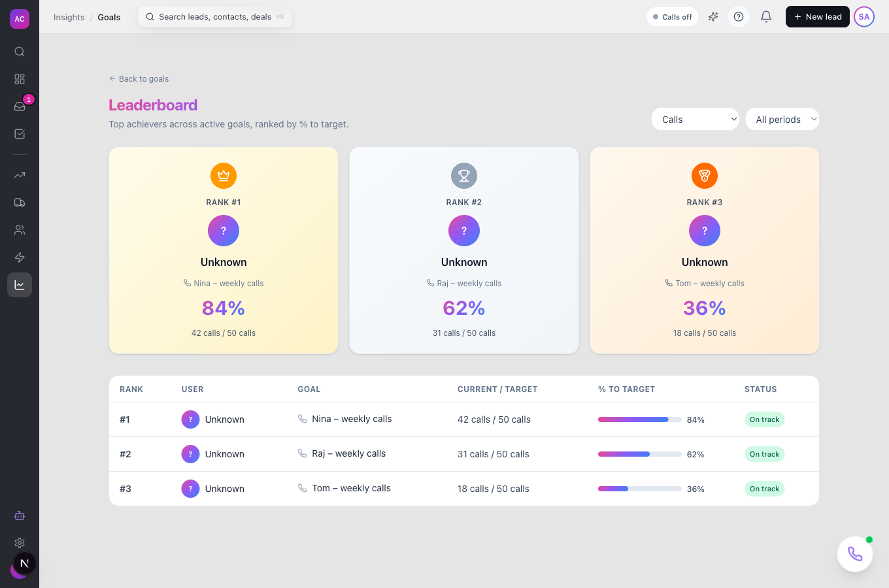The image size is (889, 588).
Task: Open the delivery truck icon in sidebar
Action: 20,203
